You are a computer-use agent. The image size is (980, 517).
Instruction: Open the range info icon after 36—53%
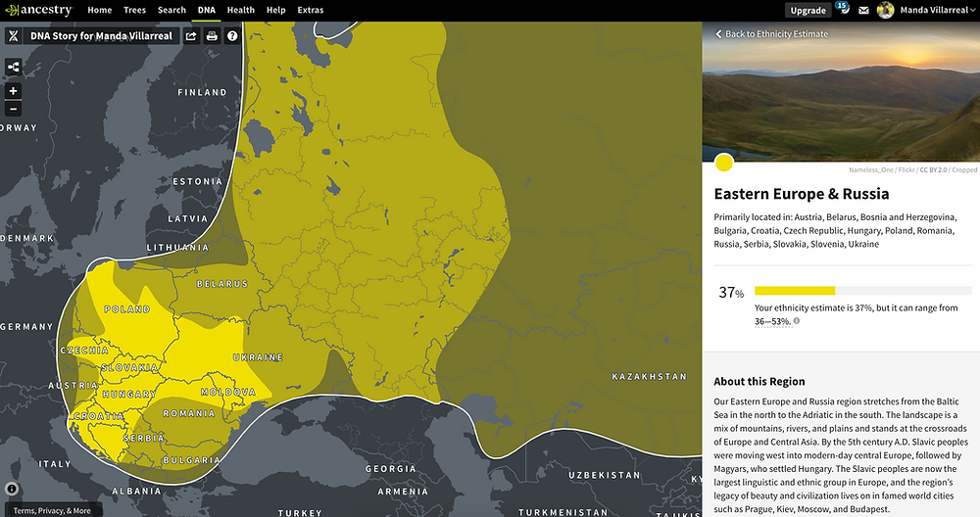pos(796,321)
